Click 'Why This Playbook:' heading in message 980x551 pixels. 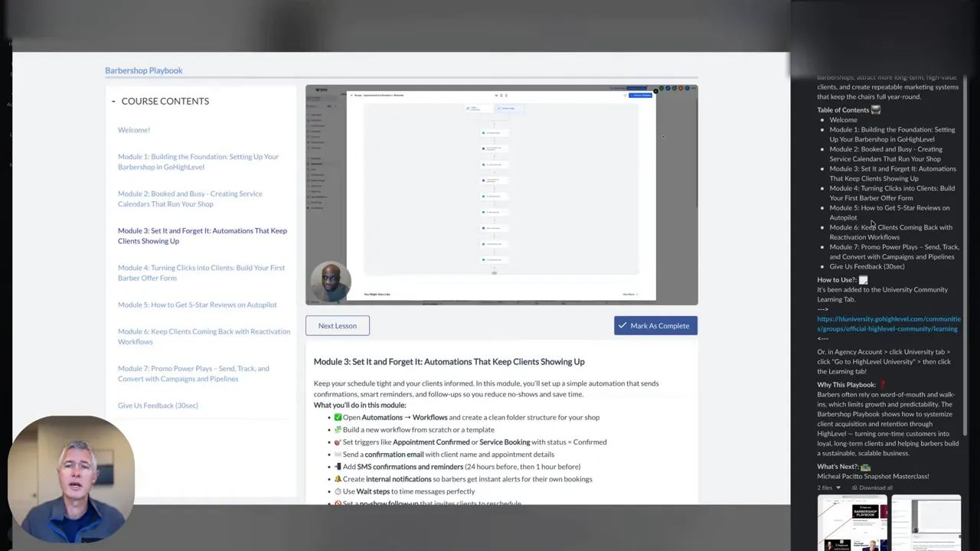coord(846,385)
